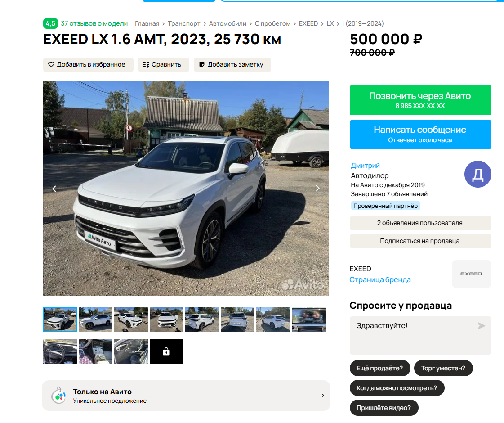Open 37 отзывов о модели reviews
504x423 pixels.
click(x=94, y=23)
